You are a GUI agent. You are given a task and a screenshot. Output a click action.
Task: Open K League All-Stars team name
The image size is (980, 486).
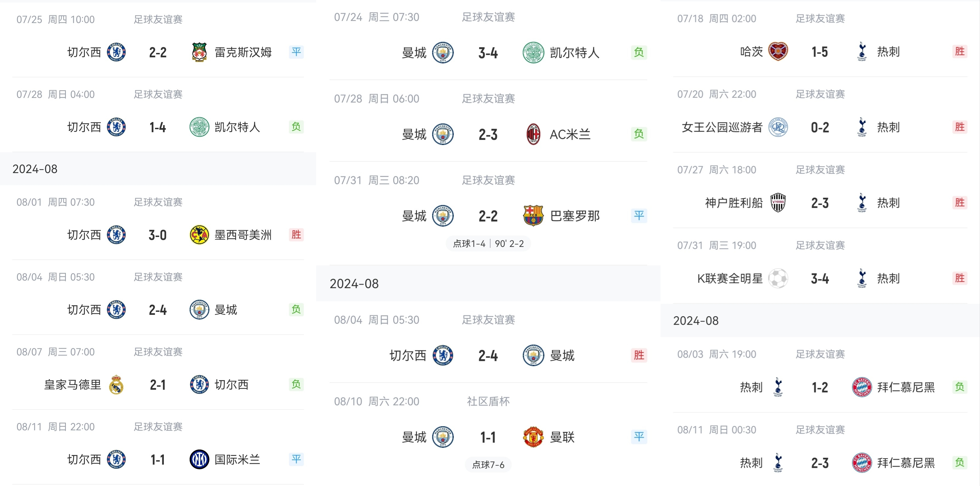point(730,278)
